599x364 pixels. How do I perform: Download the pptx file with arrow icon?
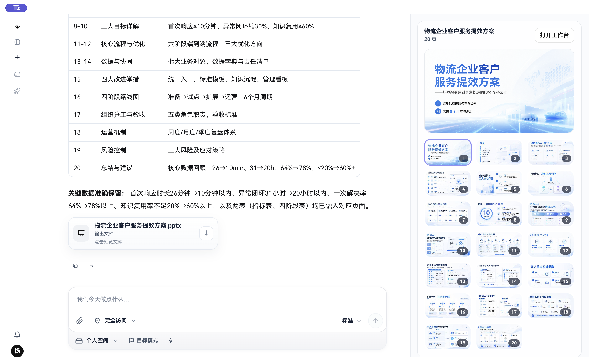tap(206, 233)
